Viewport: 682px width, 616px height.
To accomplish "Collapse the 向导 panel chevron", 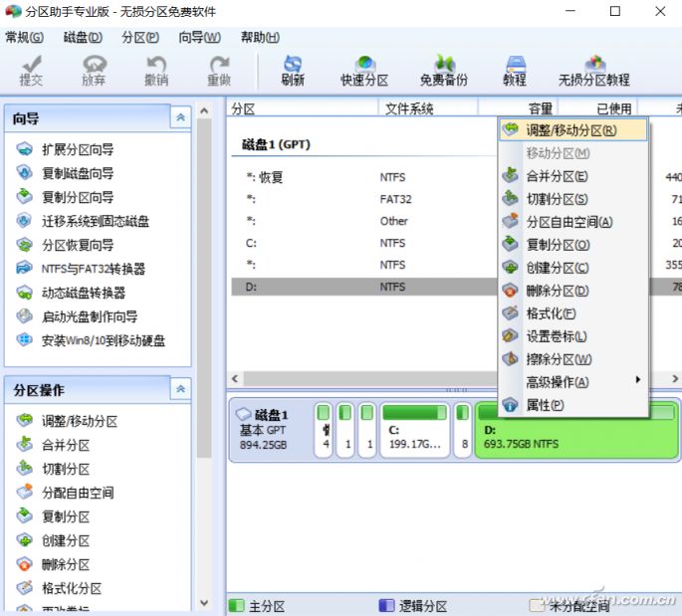I will click(x=180, y=117).
